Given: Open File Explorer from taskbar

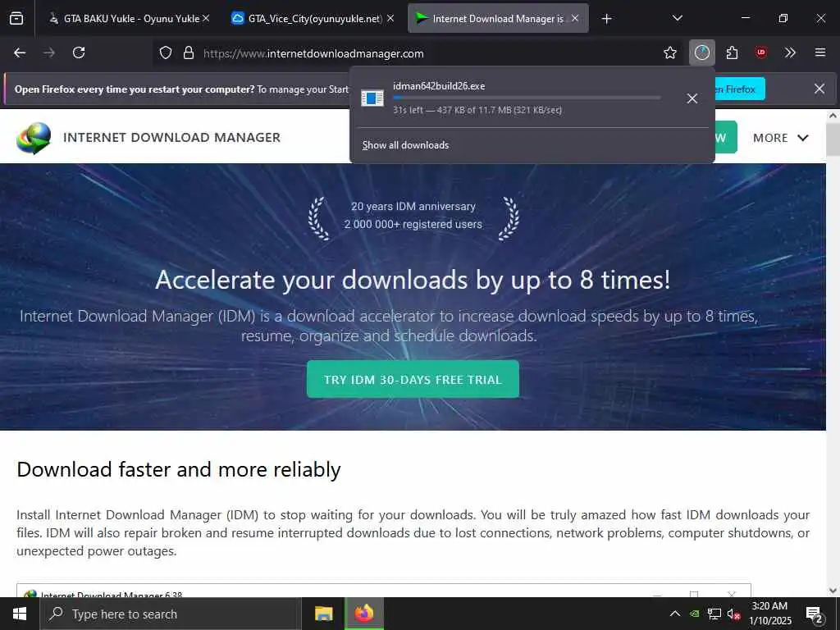Looking at the screenshot, I should click(323, 614).
